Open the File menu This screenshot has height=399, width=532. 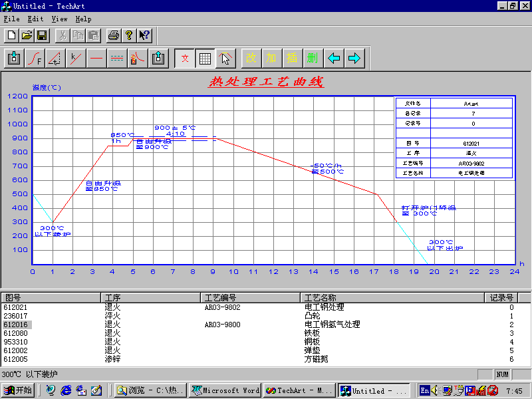(x=11, y=19)
